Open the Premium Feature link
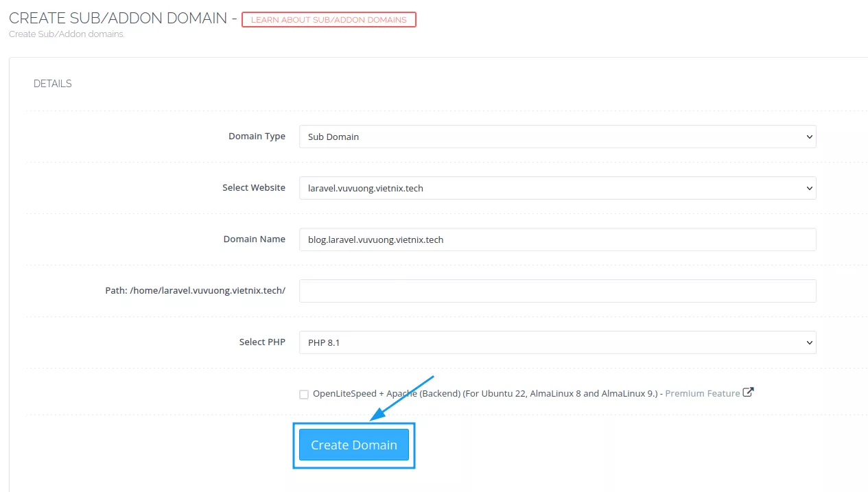868x492 pixels. pyautogui.click(x=702, y=393)
